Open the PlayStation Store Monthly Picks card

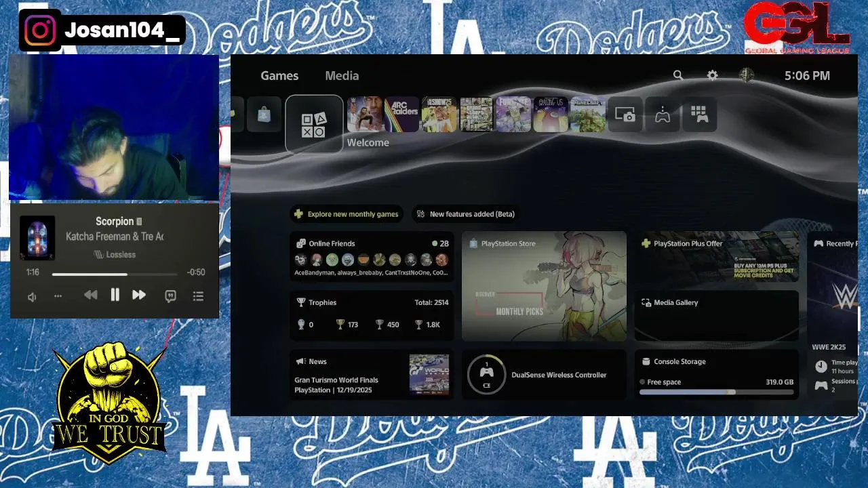point(544,286)
